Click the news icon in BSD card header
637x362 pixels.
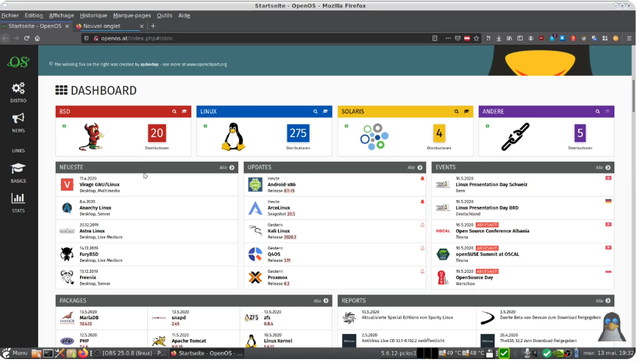[x=184, y=111]
